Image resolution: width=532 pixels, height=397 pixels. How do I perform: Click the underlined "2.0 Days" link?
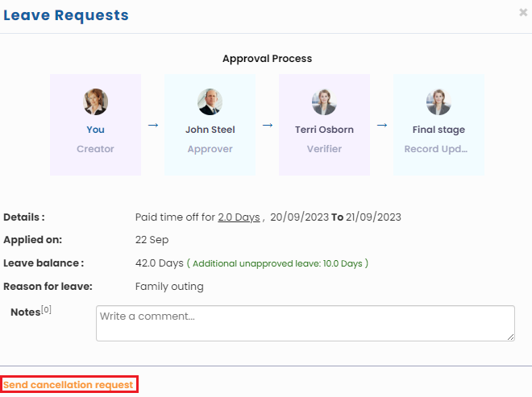[x=239, y=217]
